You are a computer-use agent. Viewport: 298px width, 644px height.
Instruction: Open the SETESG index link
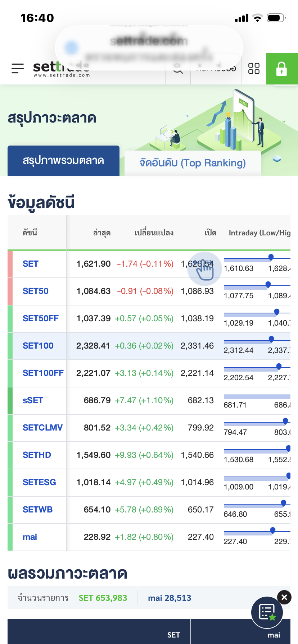click(39, 482)
